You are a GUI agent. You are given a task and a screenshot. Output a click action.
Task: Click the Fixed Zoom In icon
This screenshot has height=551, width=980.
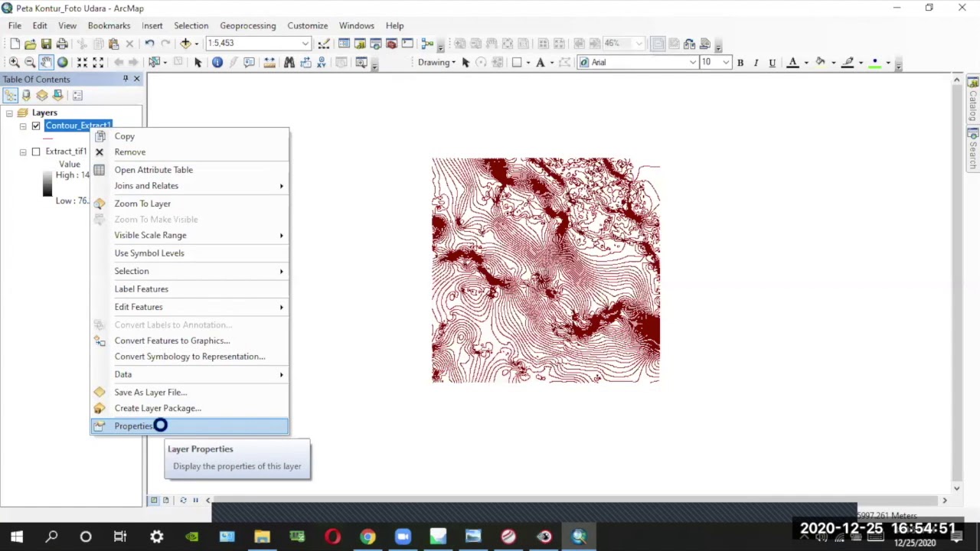coord(82,62)
